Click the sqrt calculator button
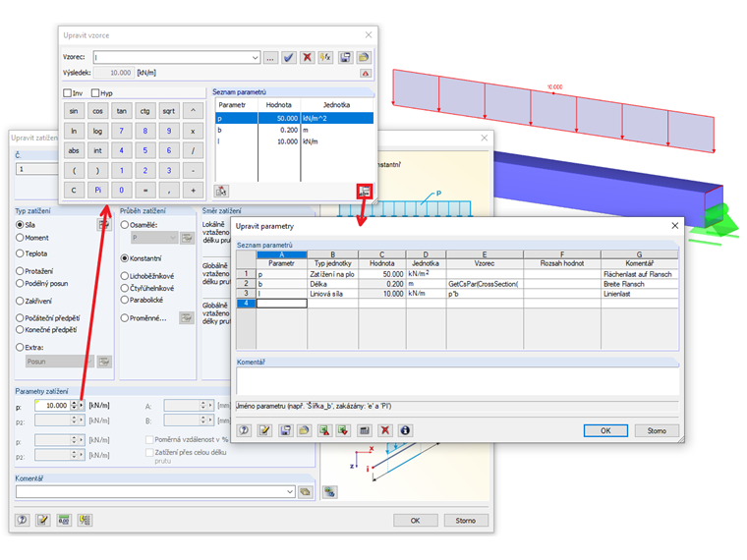 tap(169, 111)
